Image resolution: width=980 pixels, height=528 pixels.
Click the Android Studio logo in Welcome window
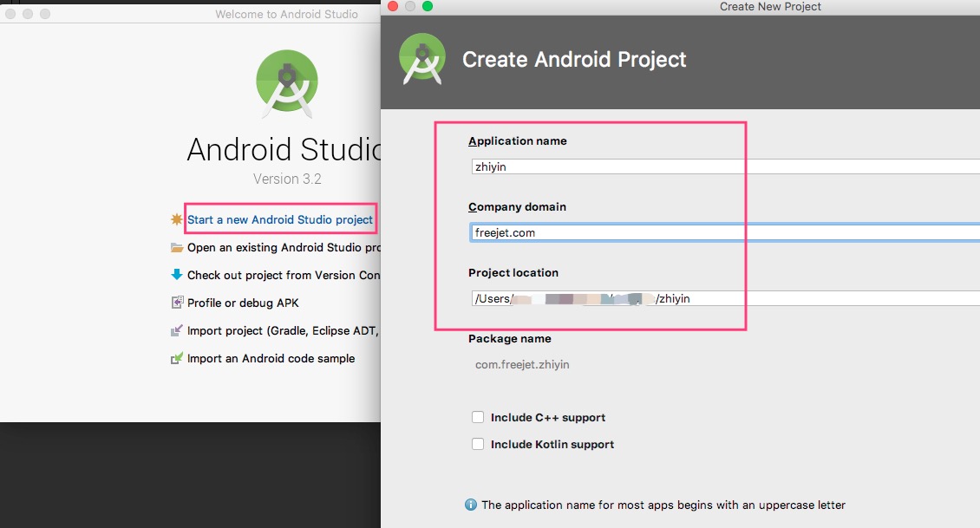point(287,83)
